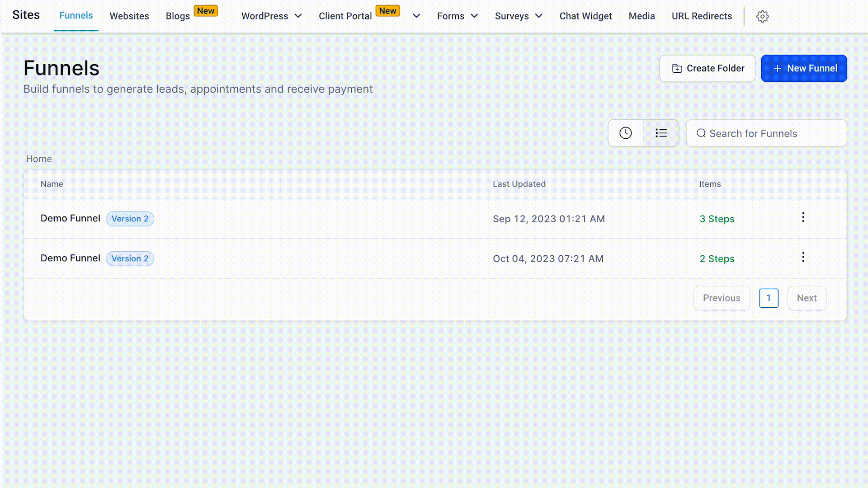Expand the WordPress dropdown
Screen dimensions: 868x488
pos(271,16)
